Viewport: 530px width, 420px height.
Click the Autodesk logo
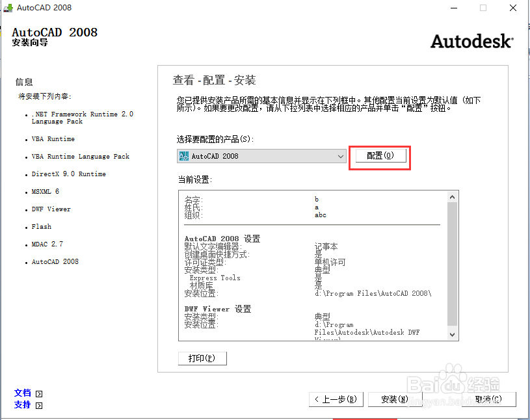click(471, 40)
